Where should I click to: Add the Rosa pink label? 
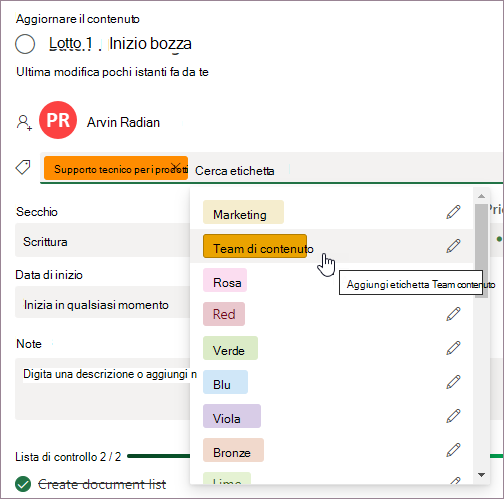[x=225, y=280]
